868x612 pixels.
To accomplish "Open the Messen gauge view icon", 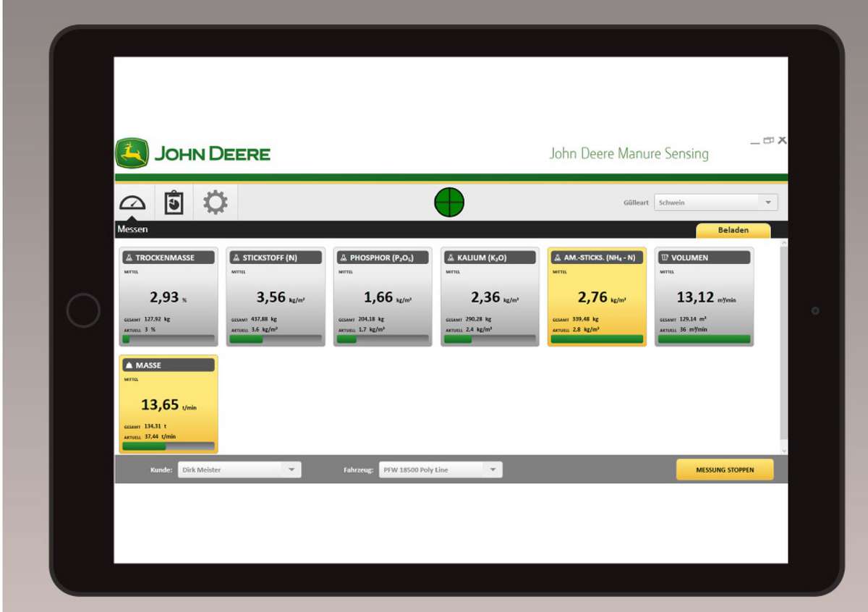I will (132, 203).
